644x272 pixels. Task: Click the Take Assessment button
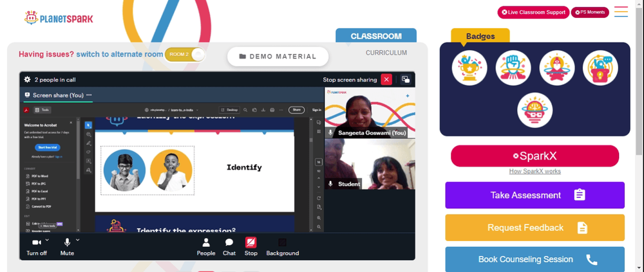[535, 195]
